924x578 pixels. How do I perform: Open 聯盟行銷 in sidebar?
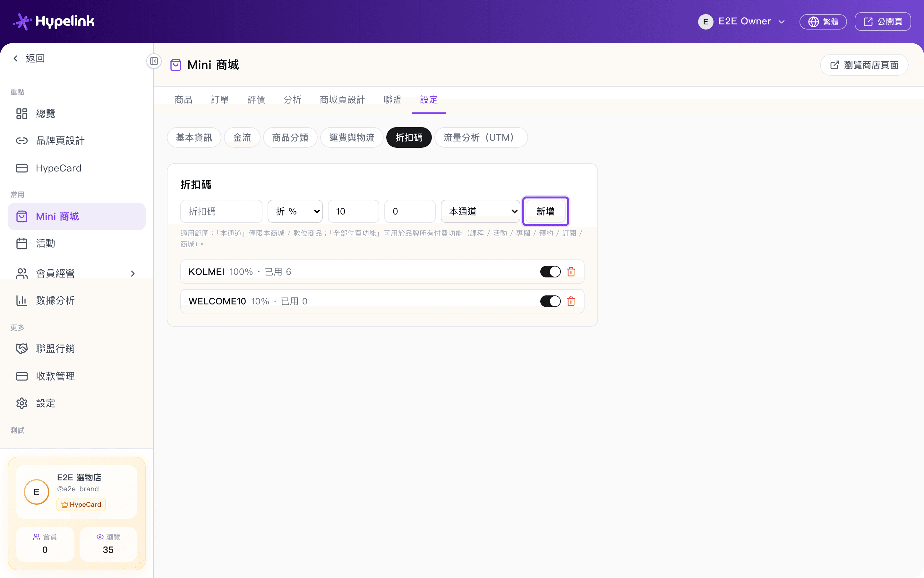pyautogui.click(x=76, y=349)
